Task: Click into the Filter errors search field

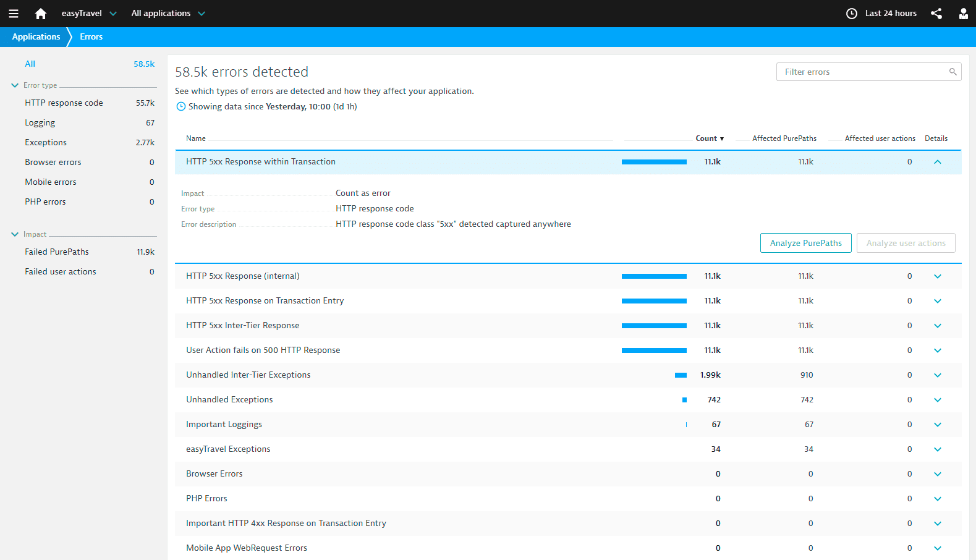Action: 868,72
